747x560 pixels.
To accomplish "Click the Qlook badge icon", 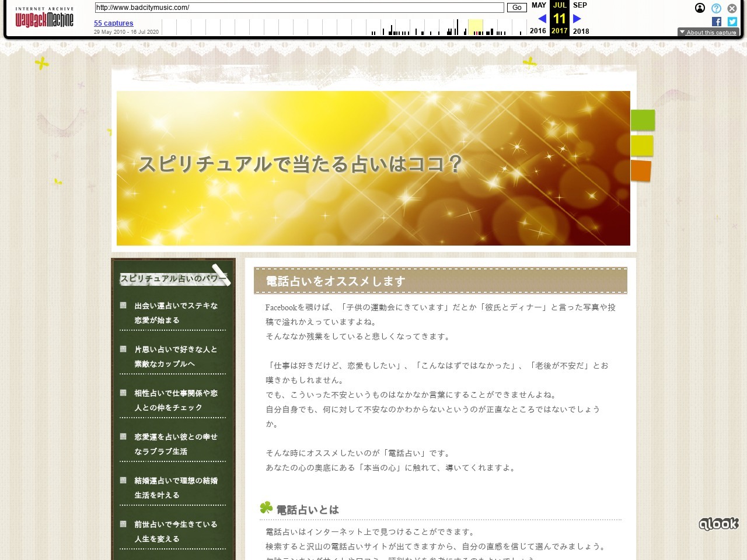I will pyautogui.click(x=718, y=524).
